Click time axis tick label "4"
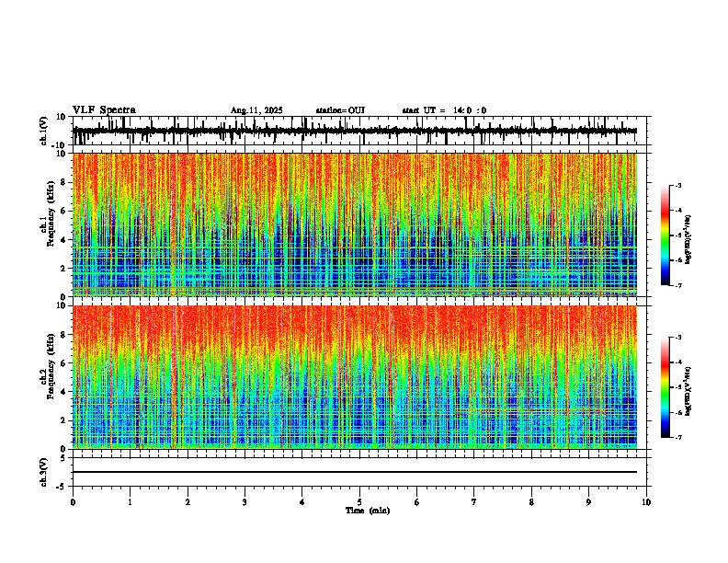 point(302,502)
